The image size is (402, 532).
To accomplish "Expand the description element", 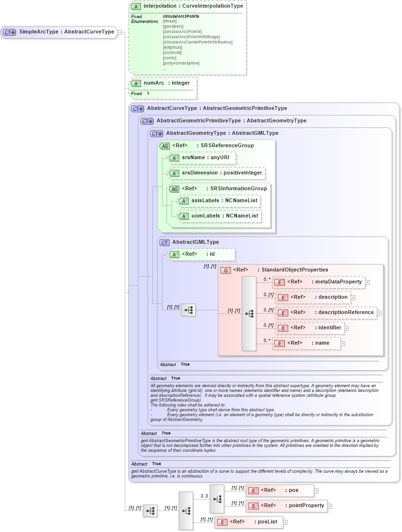I will point(353,298).
